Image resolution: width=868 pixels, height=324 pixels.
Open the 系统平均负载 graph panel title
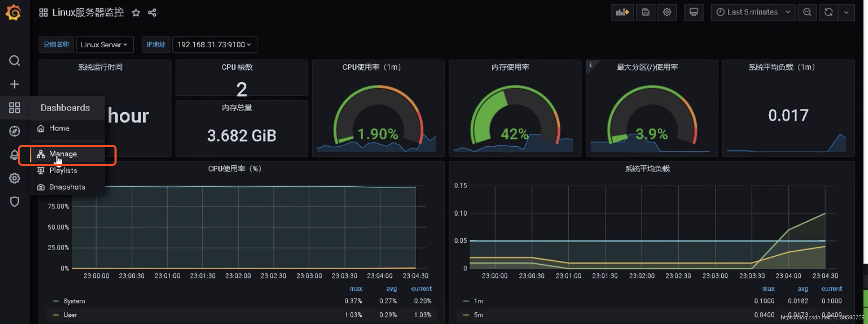point(647,169)
